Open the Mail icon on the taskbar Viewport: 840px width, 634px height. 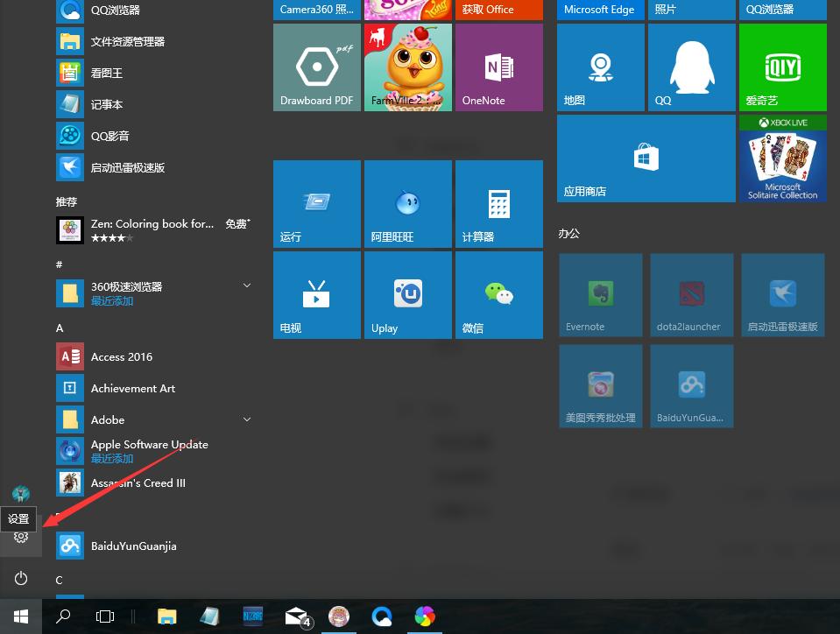tap(296, 616)
